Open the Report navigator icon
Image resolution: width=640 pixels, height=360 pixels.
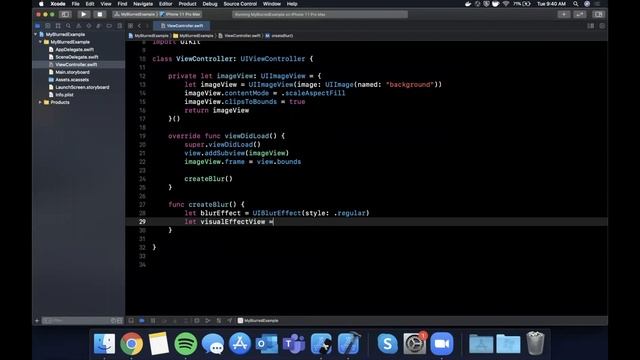coord(119,26)
